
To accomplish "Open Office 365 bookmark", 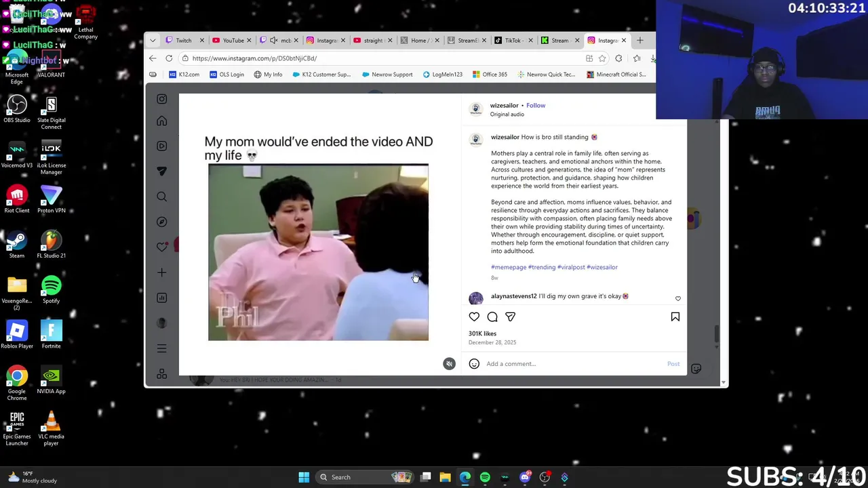I will point(490,75).
